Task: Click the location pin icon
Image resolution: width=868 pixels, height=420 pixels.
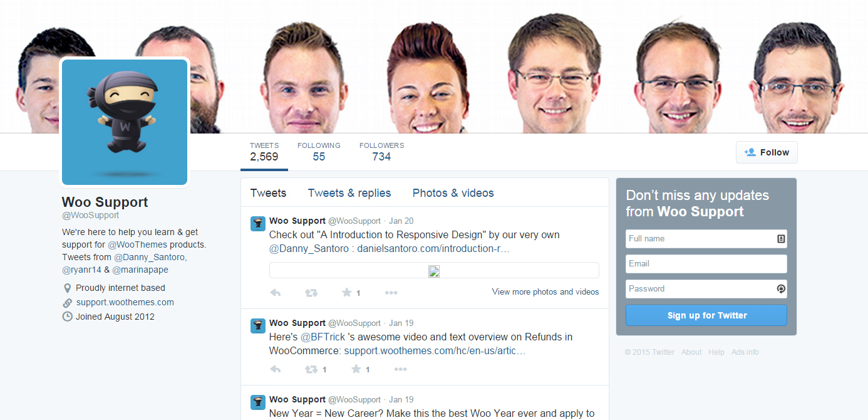Action: tap(68, 288)
